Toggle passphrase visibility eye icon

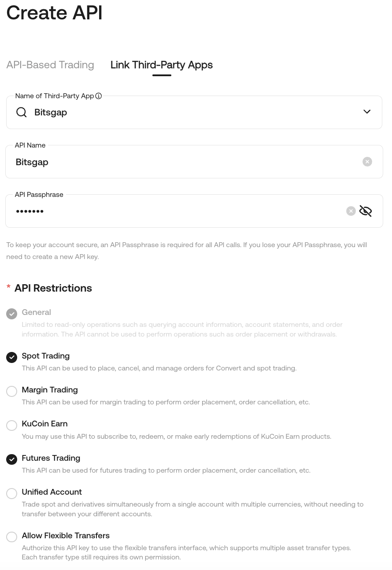coord(366,211)
